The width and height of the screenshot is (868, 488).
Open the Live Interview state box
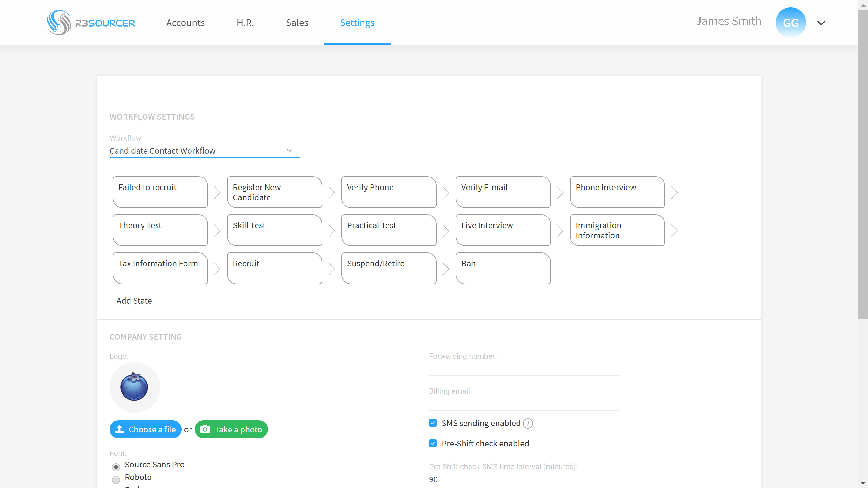[x=503, y=230]
